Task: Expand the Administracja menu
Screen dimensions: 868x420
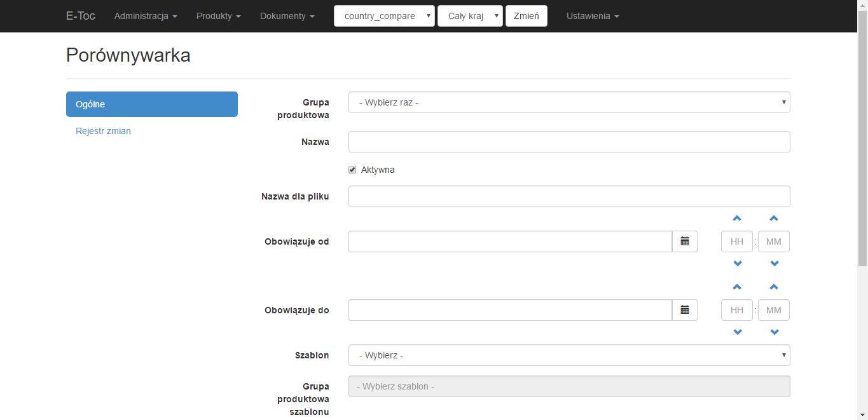Action: 146,16
